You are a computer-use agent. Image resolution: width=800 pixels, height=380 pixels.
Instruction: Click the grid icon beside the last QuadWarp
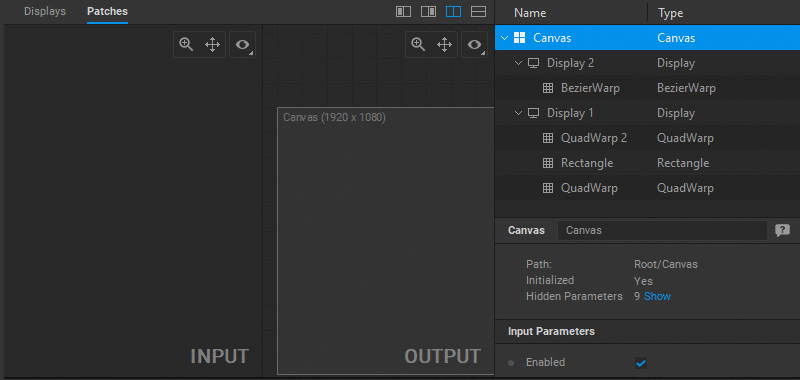click(548, 188)
